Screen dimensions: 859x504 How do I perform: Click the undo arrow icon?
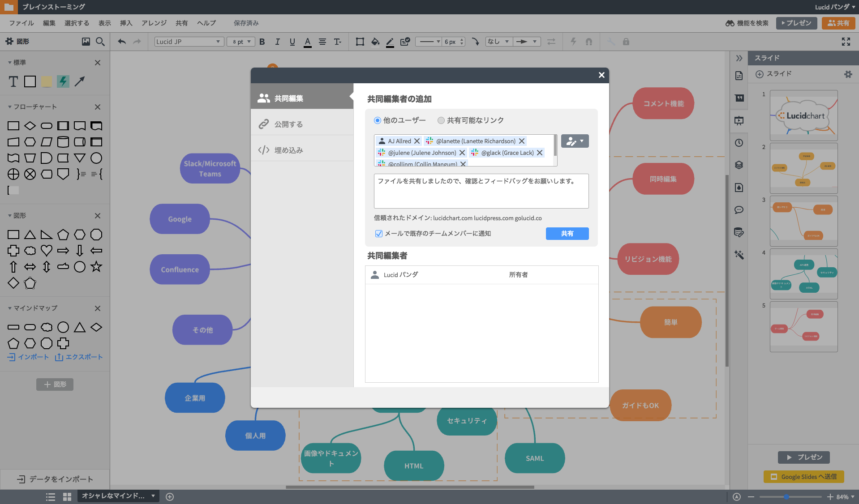121,42
